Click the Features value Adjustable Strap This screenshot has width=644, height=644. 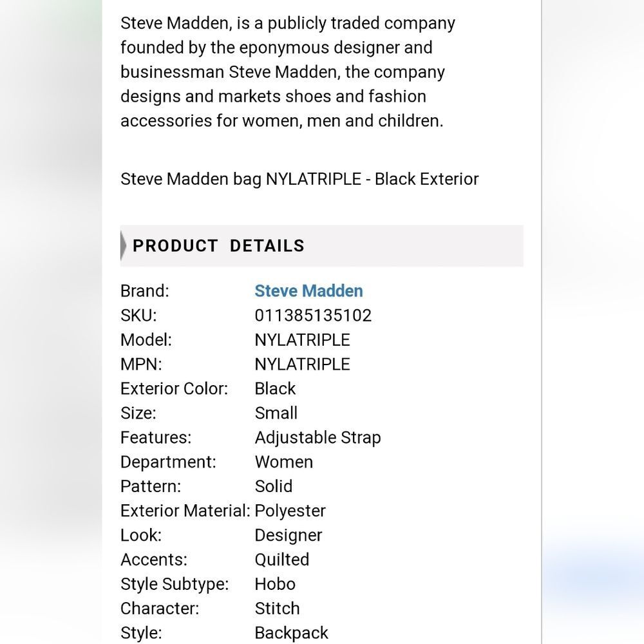[317, 438]
